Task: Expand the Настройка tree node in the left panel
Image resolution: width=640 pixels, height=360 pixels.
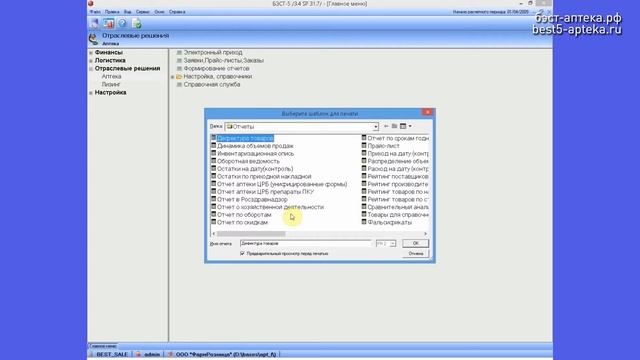Action: pyautogui.click(x=91, y=93)
